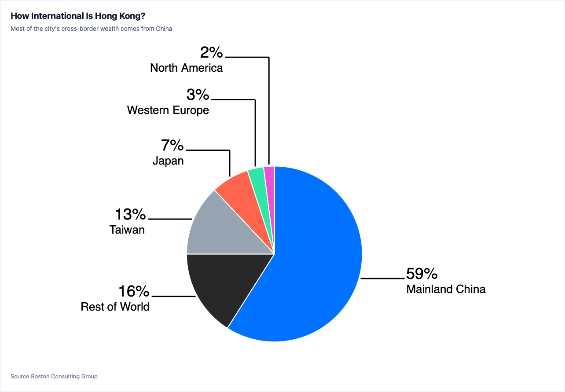565x392 pixels.
Task: Click the 7% value label
Action: coord(172,145)
